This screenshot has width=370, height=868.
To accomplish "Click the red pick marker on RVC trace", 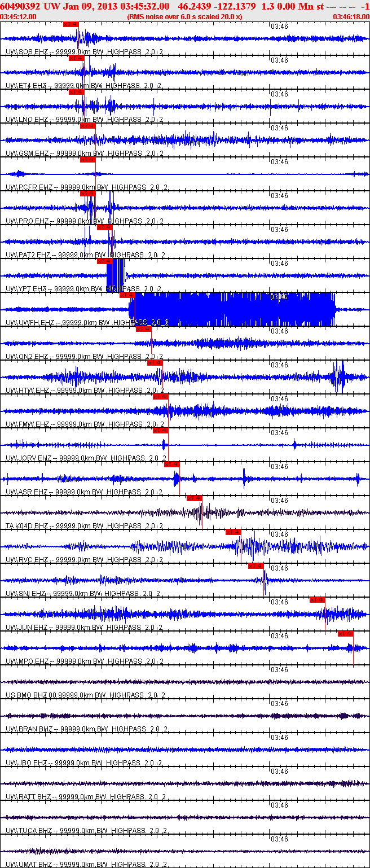I will click(x=234, y=532).
